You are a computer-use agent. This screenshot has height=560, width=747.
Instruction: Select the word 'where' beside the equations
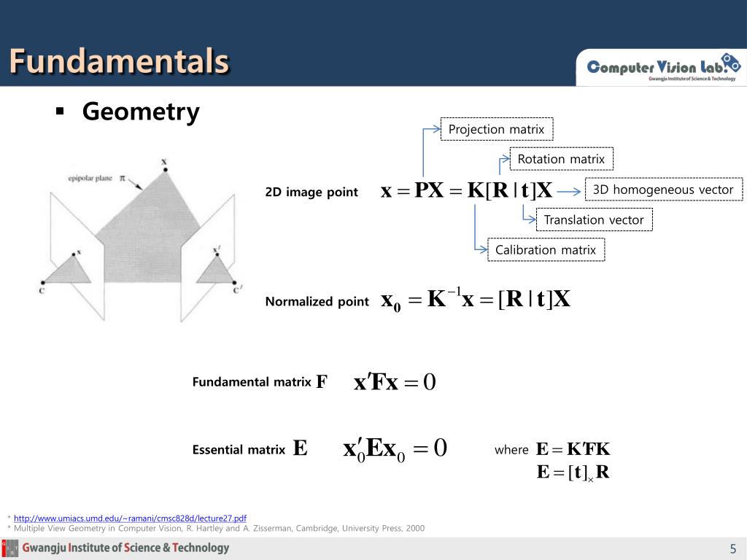(511, 450)
